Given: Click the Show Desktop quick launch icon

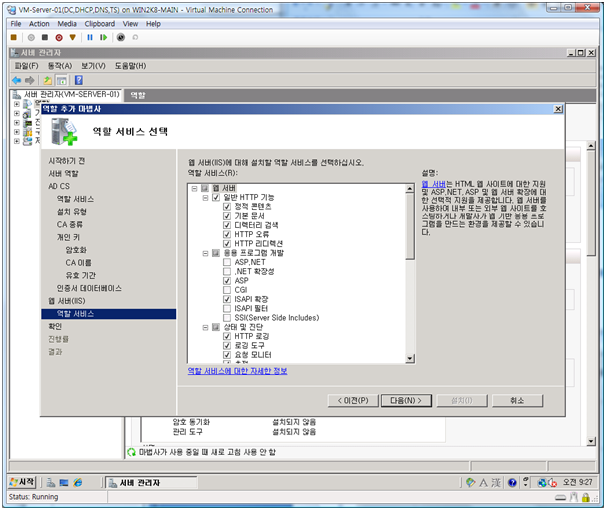Looking at the screenshot, I should (64, 483).
